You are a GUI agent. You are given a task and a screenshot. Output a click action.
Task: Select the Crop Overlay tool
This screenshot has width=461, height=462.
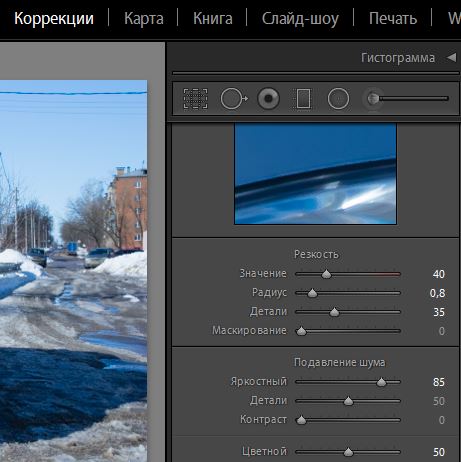pyautogui.click(x=196, y=99)
